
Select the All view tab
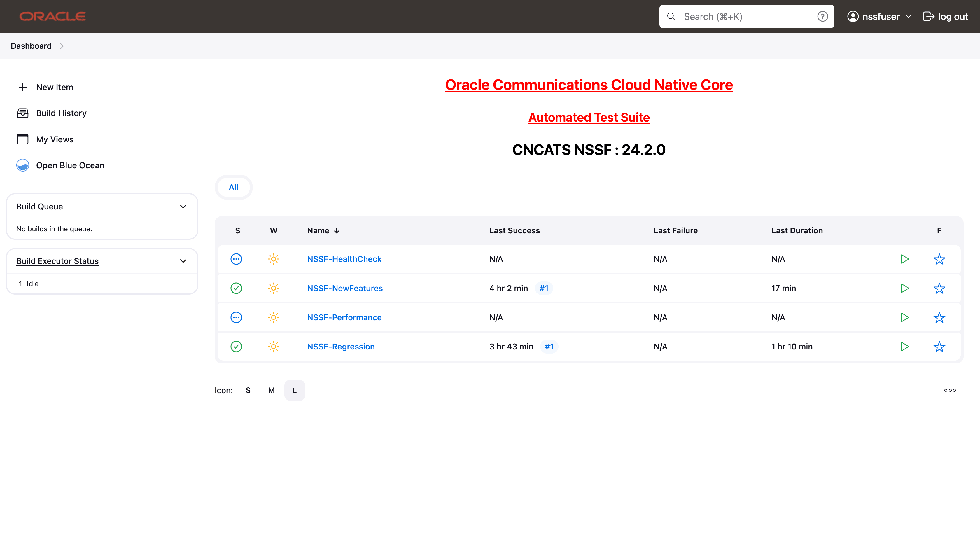(234, 187)
